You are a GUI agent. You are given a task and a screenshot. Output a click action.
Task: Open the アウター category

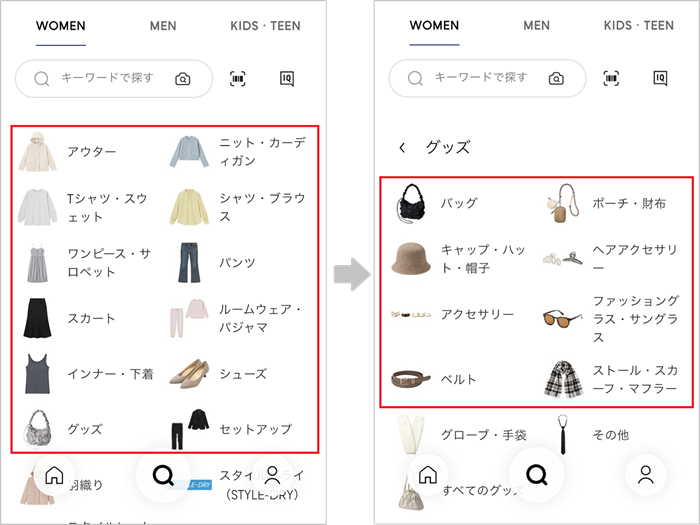90,152
